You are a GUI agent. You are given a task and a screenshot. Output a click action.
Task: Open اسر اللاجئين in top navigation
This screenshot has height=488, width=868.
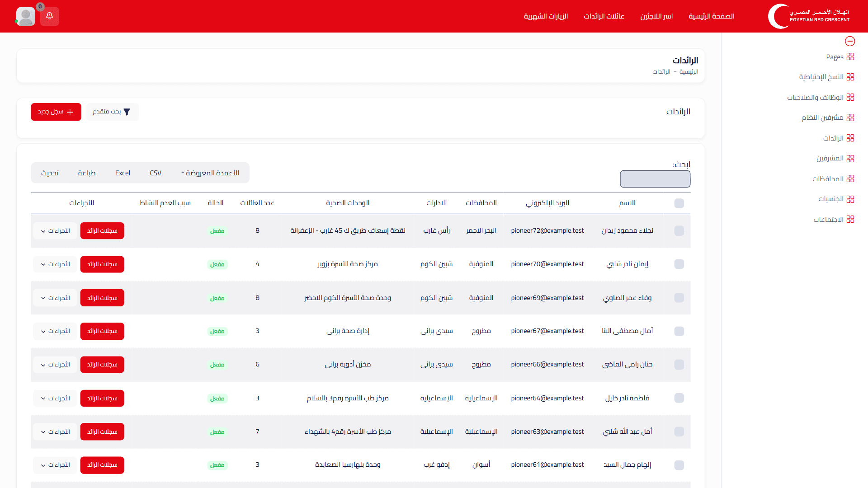tap(656, 16)
